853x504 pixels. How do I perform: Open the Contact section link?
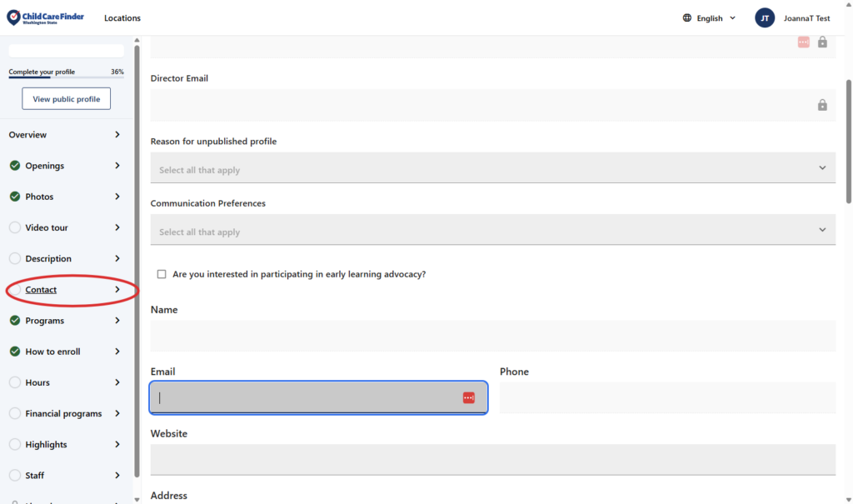tap(41, 290)
